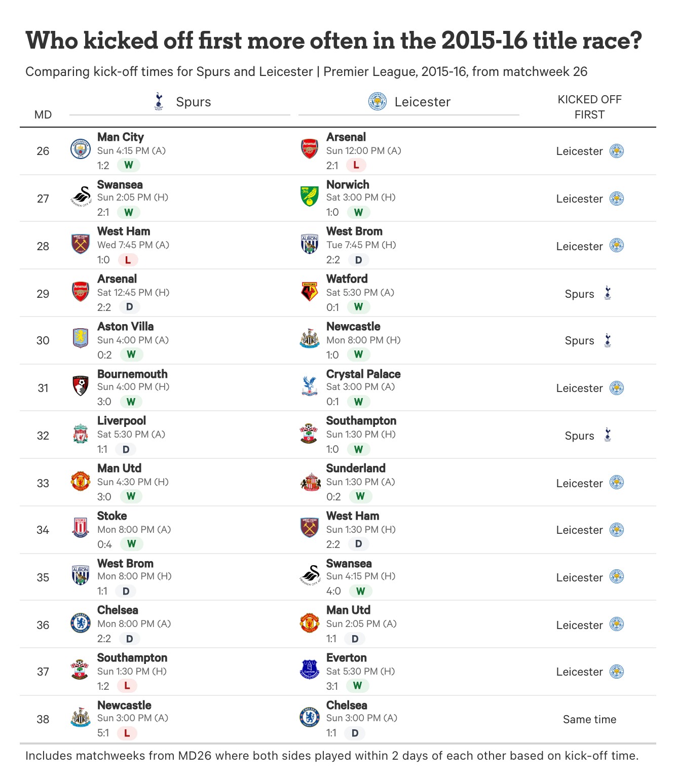
Task: Click the Watford crest in matchday 29
Action: [x=310, y=292]
